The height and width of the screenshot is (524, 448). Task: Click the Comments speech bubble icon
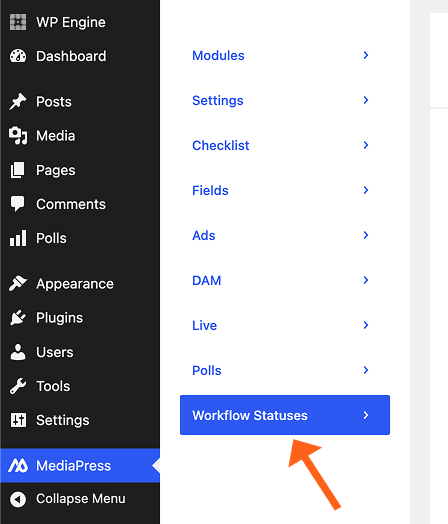click(18, 204)
